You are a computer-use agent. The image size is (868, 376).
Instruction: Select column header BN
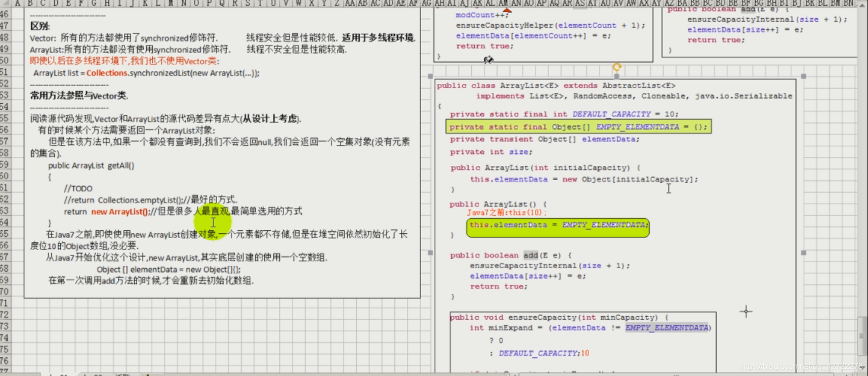848,3
